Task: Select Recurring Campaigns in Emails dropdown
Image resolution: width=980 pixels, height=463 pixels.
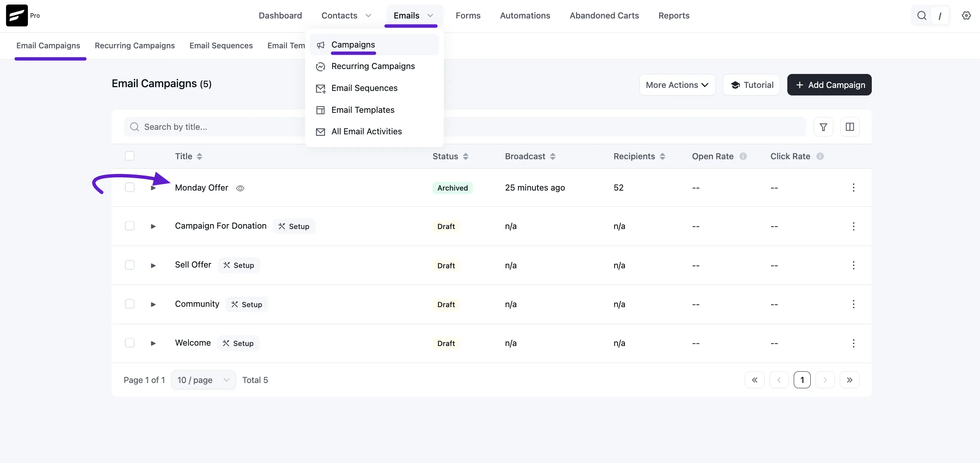Action: point(374,66)
